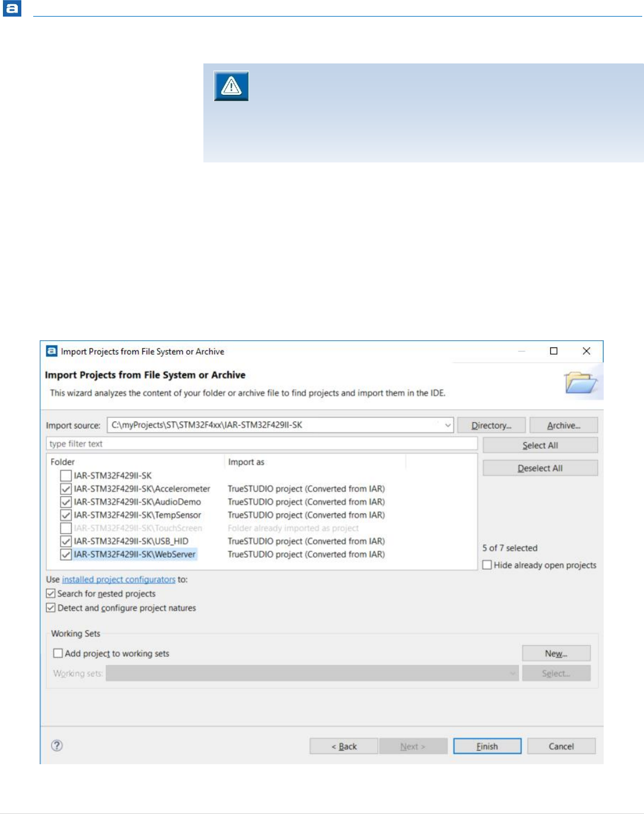644x814 pixels.
Task: Toggle the IAR-STM32F429II-SK root folder checkbox
Action: [66, 475]
